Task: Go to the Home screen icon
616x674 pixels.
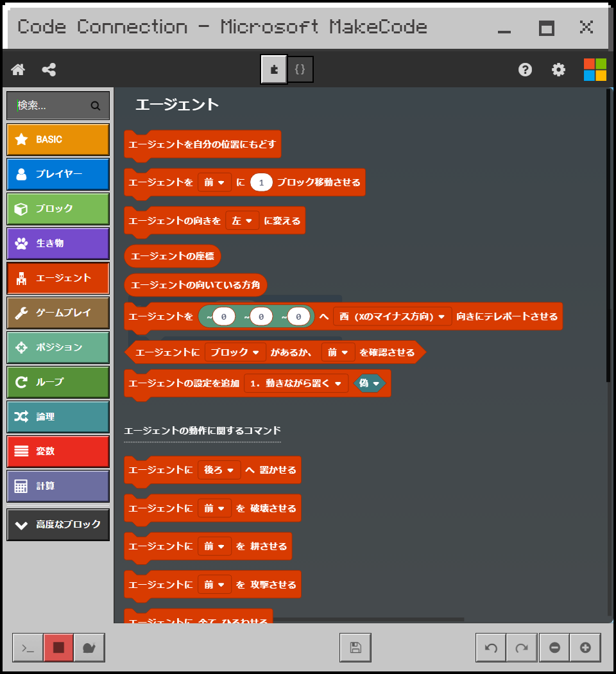Action: coord(18,69)
